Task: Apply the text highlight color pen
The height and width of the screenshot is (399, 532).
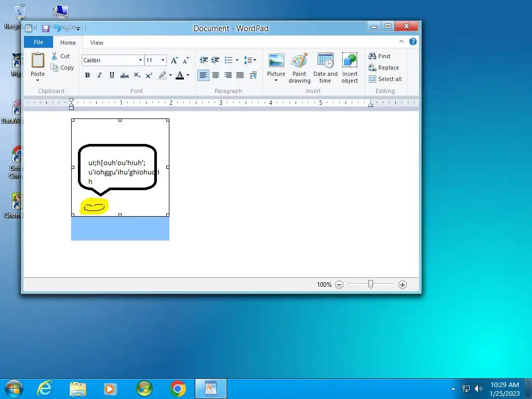Action: point(163,75)
